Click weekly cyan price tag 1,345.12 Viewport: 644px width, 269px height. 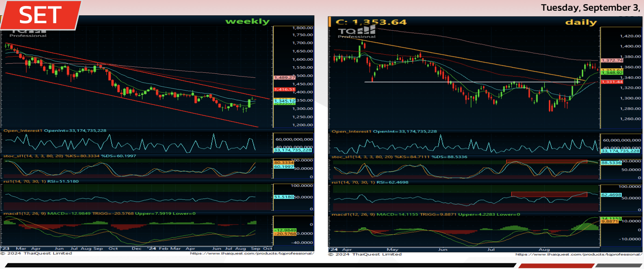pyautogui.click(x=284, y=101)
